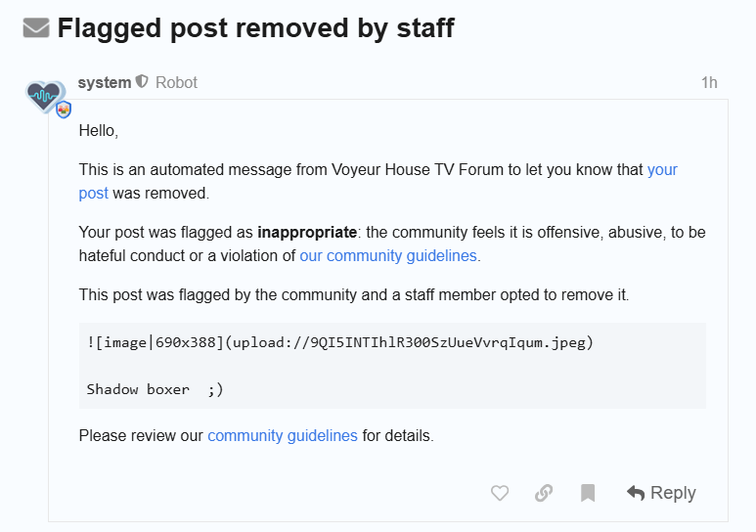Reply to the system message
This screenshot has width=756, height=532.
pyautogui.click(x=662, y=493)
